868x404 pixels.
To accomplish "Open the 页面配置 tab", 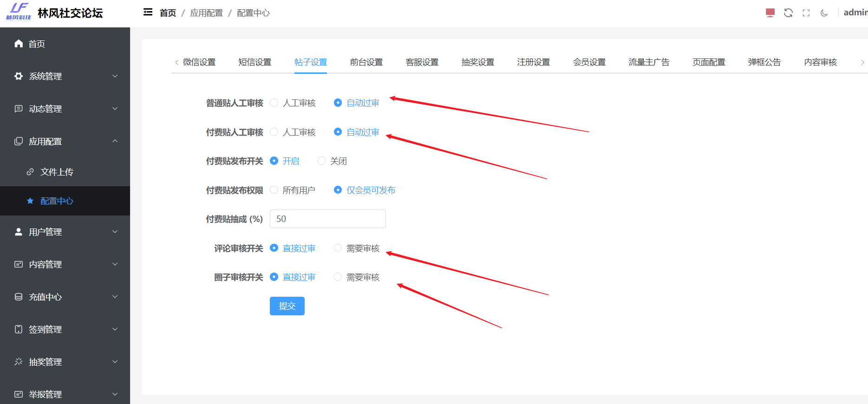I will 709,62.
